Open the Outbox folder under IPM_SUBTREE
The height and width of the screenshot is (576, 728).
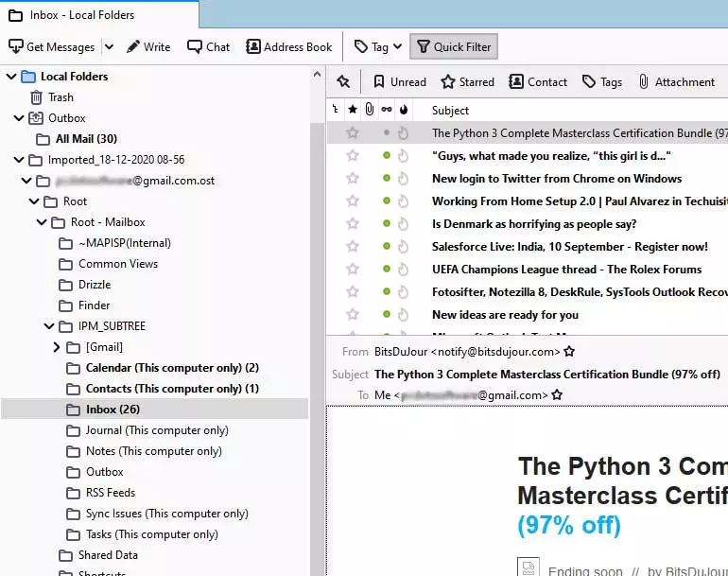[104, 472]
